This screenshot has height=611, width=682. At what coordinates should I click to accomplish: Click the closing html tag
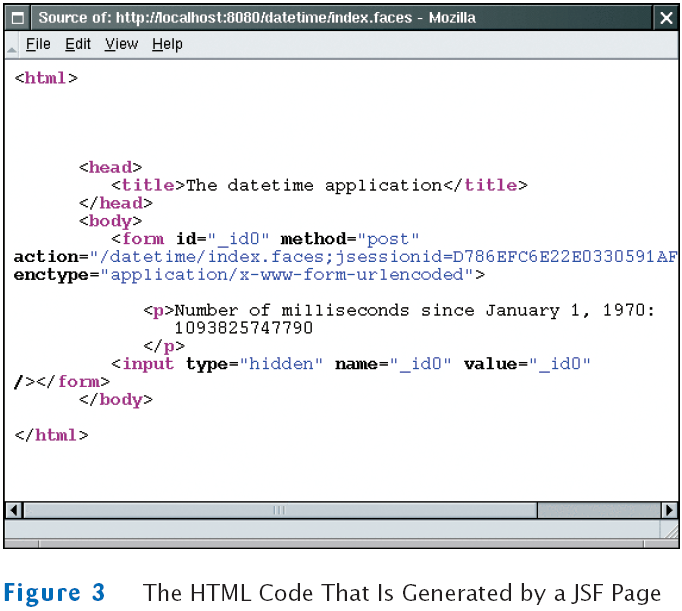(x=52, y=435)
